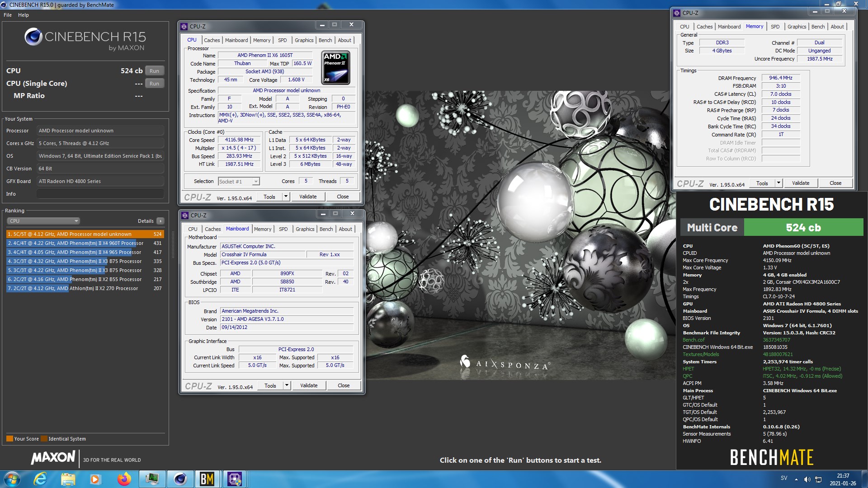Select ranking row Athlon II X2 270

click(85, 288)
